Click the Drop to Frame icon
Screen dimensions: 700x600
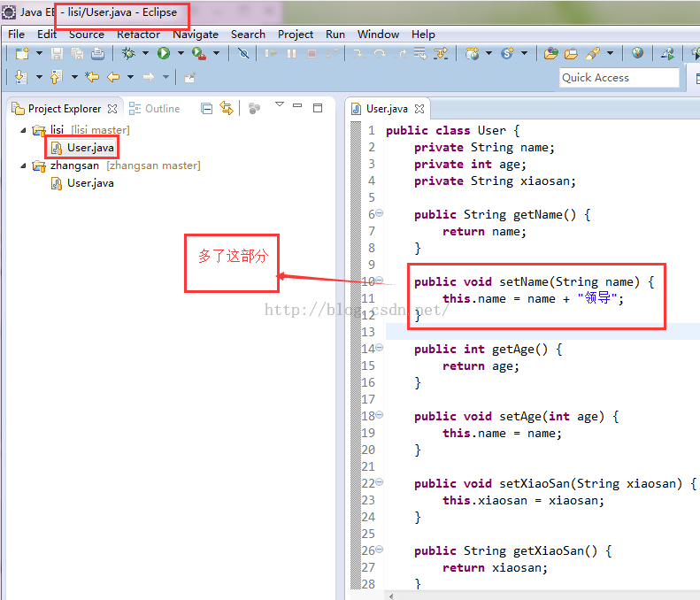[420, 54]
